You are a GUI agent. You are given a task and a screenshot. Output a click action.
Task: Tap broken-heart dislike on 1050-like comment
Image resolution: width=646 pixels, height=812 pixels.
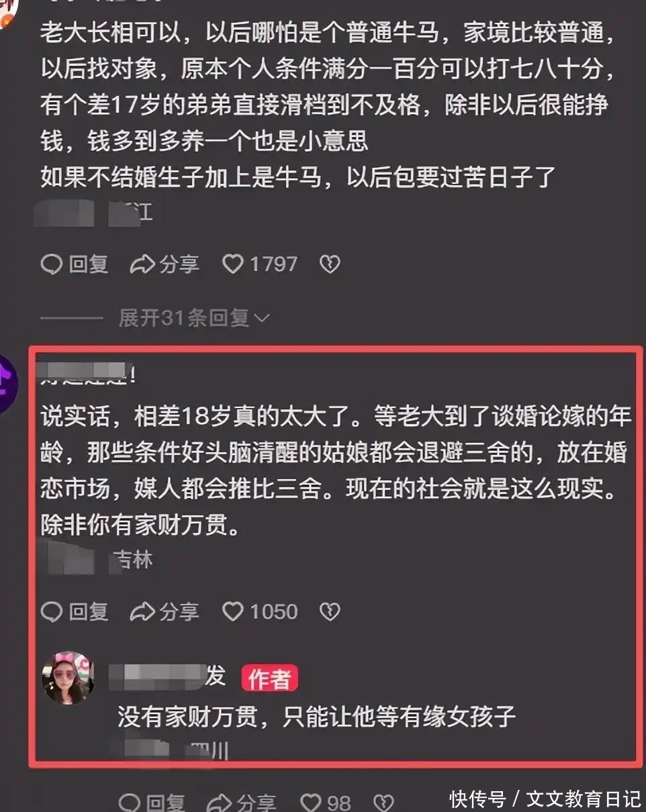tap(329, 611)
